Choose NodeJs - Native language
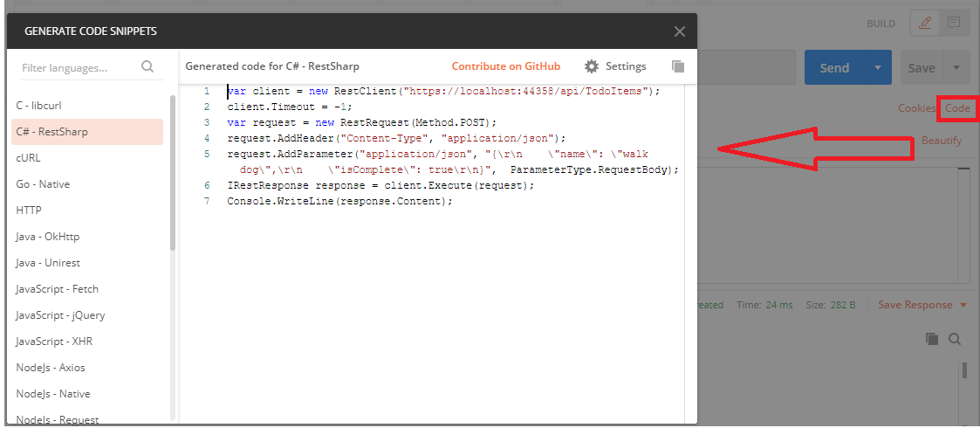980x428 pixels. tap(87, 394)
